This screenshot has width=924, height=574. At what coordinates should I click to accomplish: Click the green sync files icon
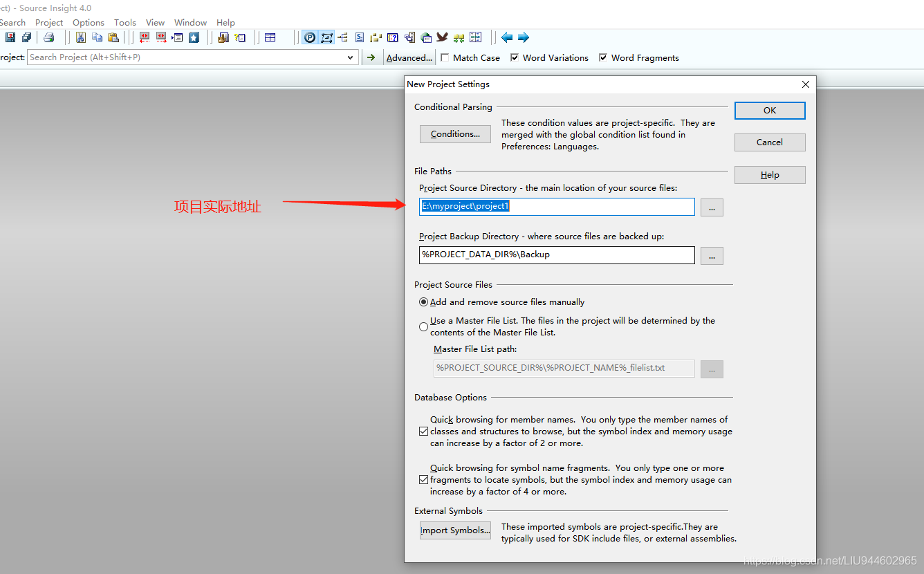point(459,37)
